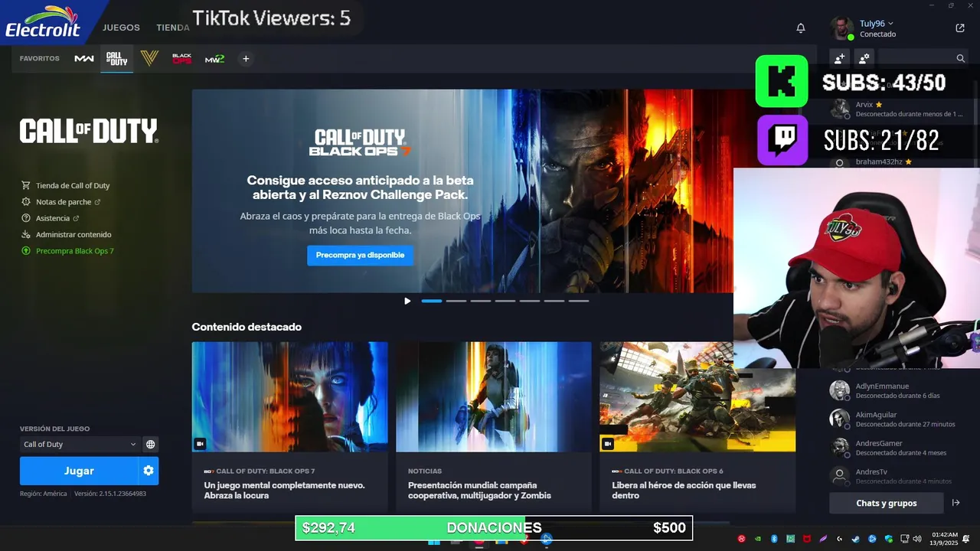Open the Modern Warfare favorite game icon
The height and width of the screenshot is (551, 980).
84,59
